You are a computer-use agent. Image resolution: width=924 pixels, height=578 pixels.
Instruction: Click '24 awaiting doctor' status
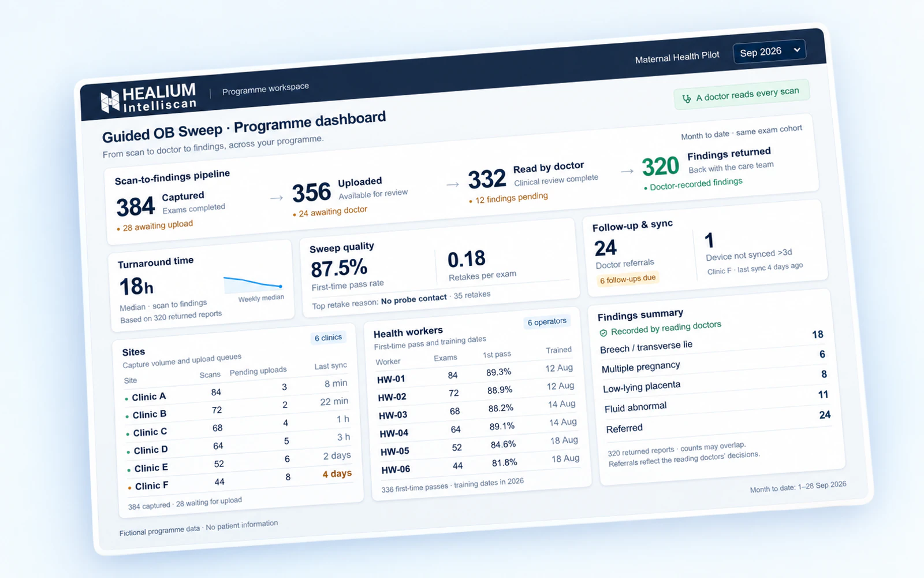330,212
